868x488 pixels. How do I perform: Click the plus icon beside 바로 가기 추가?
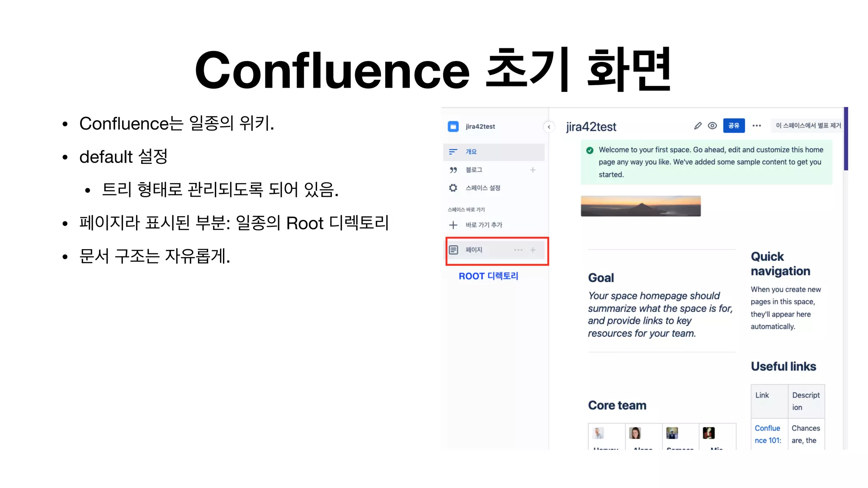pos(453,225)
